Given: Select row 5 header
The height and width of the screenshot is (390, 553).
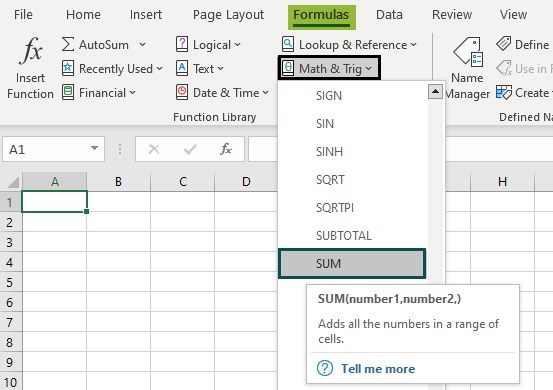Looking at the screenshot, I should [11, 282].
